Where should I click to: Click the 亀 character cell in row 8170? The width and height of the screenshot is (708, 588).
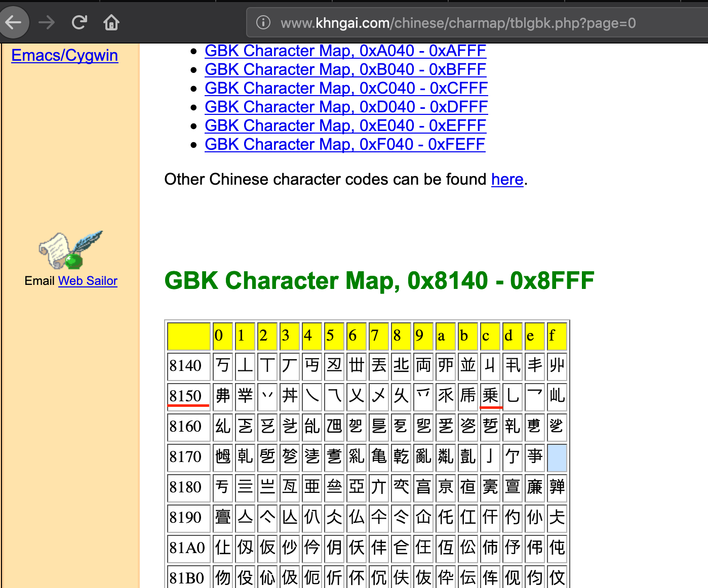point(379,457)
